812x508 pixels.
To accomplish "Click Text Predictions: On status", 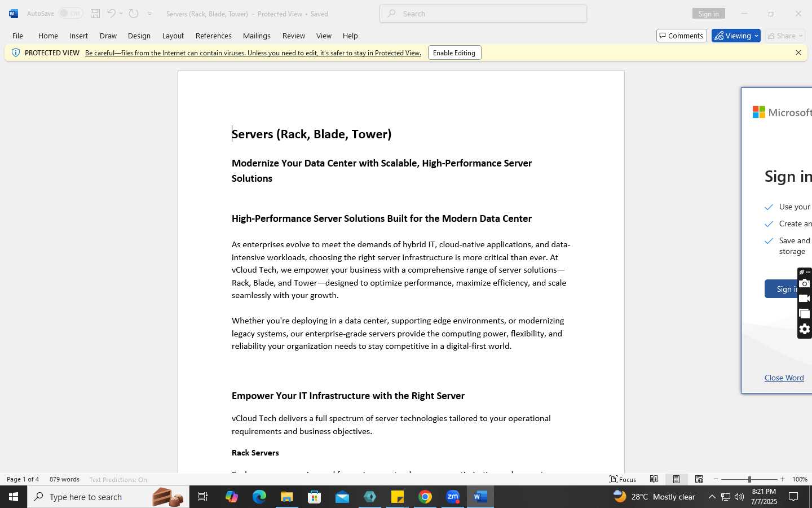I will 118,480.
